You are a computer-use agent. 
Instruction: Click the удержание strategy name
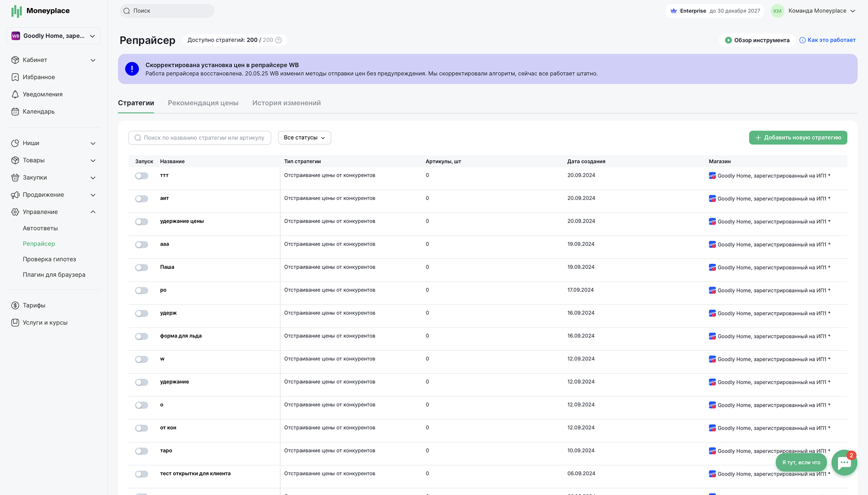tap(174, 382)
